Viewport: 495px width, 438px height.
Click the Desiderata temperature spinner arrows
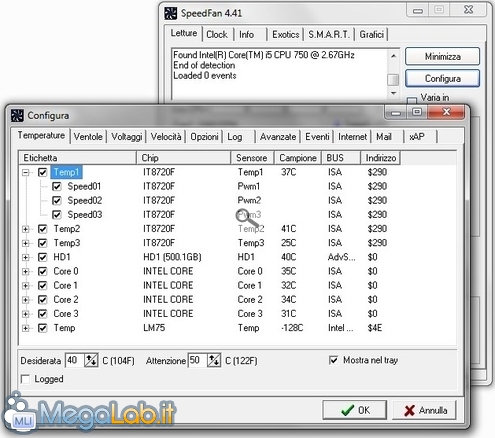click(x=91, y=360)
